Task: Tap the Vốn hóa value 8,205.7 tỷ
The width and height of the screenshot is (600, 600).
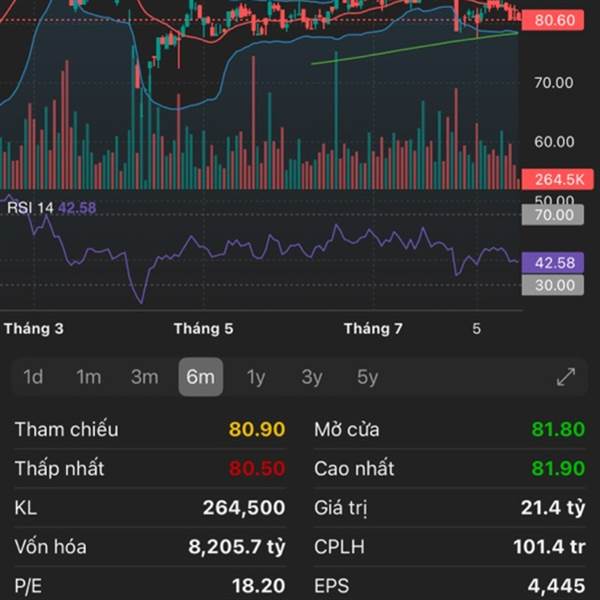Action: click(237, 547)
